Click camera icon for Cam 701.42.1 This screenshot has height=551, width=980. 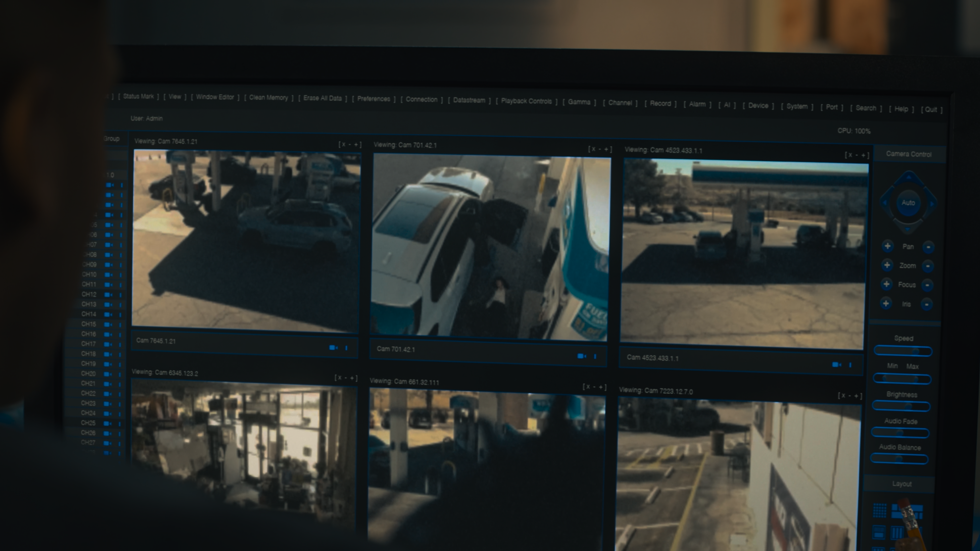pos(581,356)
